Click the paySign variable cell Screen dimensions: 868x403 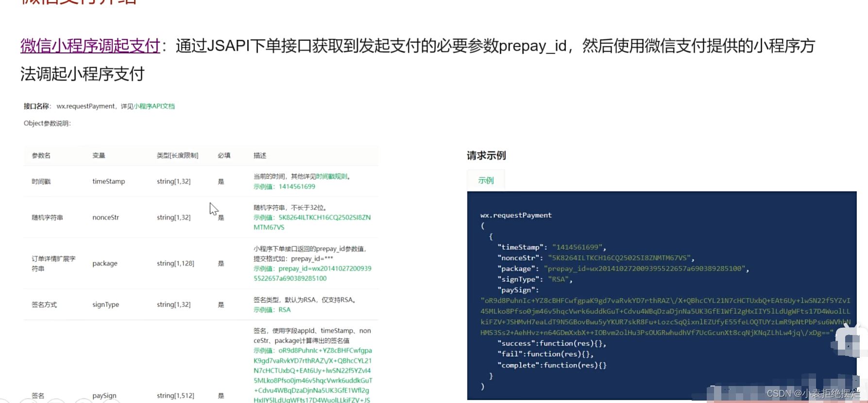[104, 396]
